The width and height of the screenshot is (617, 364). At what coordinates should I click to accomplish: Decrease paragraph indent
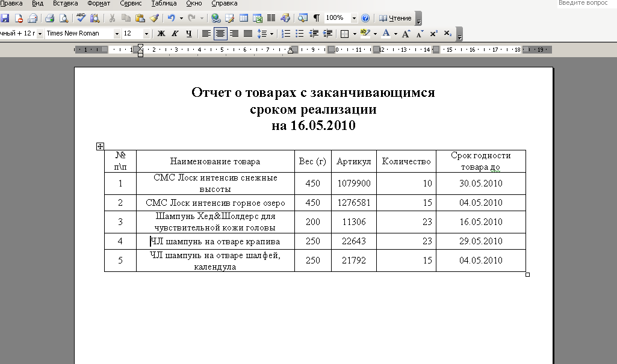click(314, 34)
